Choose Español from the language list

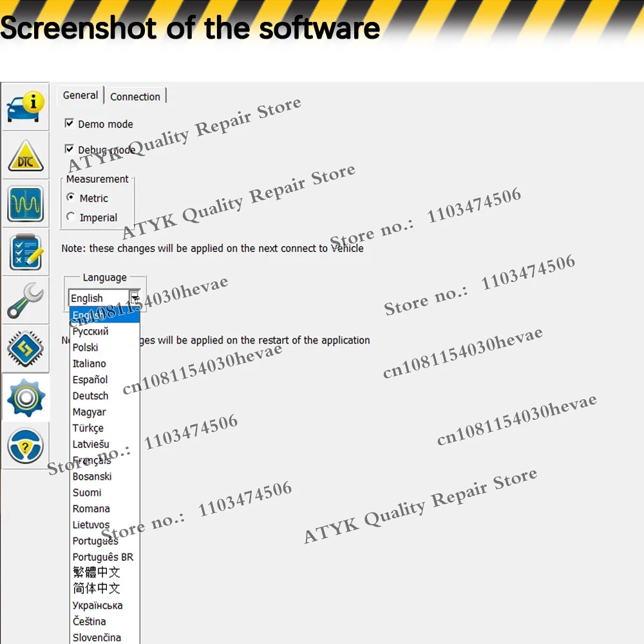(x=105, y=379)
